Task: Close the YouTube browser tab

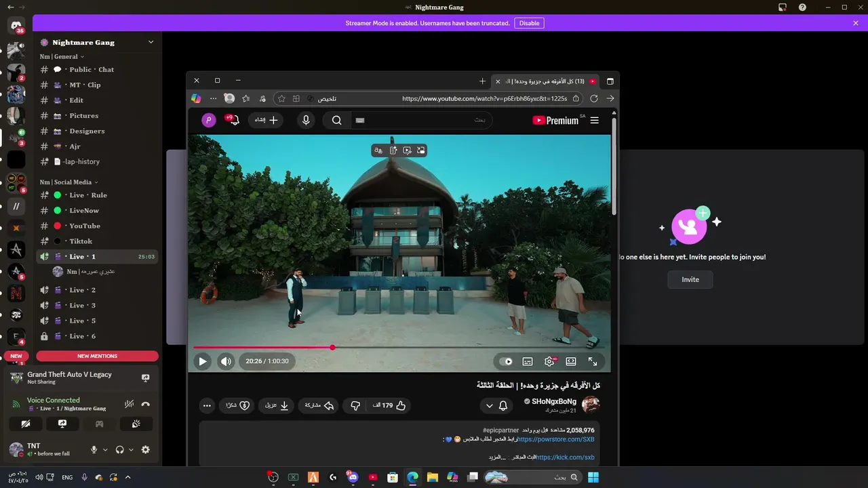Action: tap(498, 81)
